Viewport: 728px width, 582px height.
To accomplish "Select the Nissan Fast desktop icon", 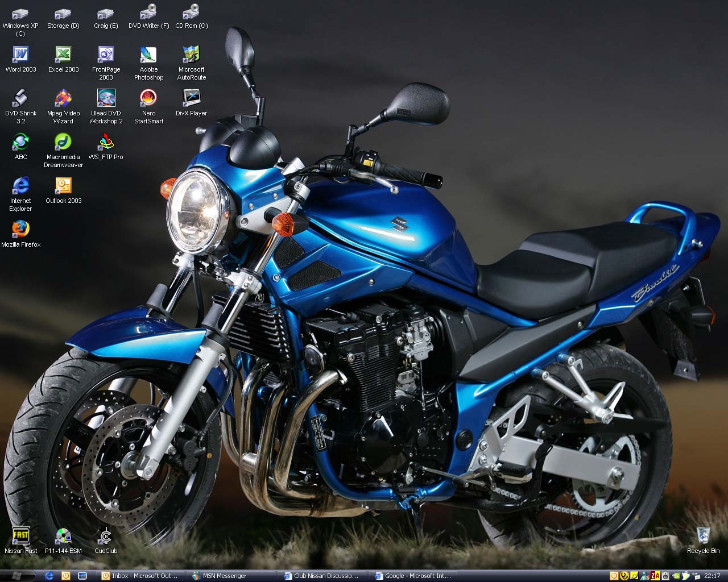I will point(20,541).
